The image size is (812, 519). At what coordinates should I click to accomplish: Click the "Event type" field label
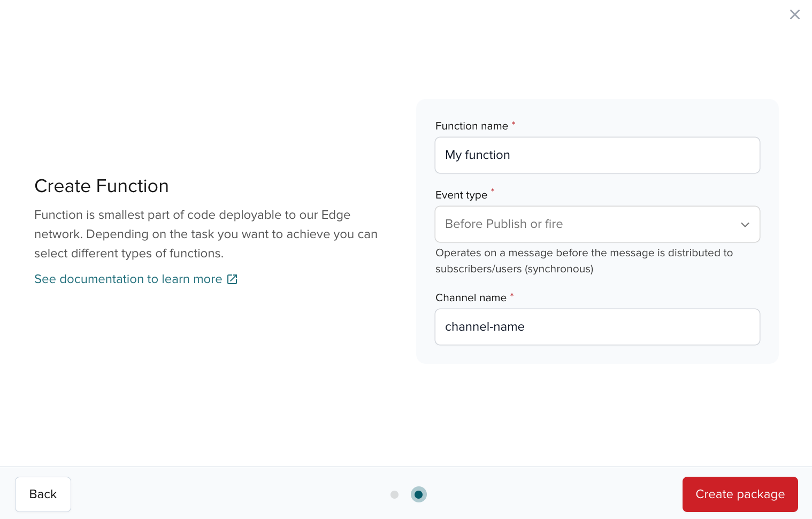coord(461,195)
